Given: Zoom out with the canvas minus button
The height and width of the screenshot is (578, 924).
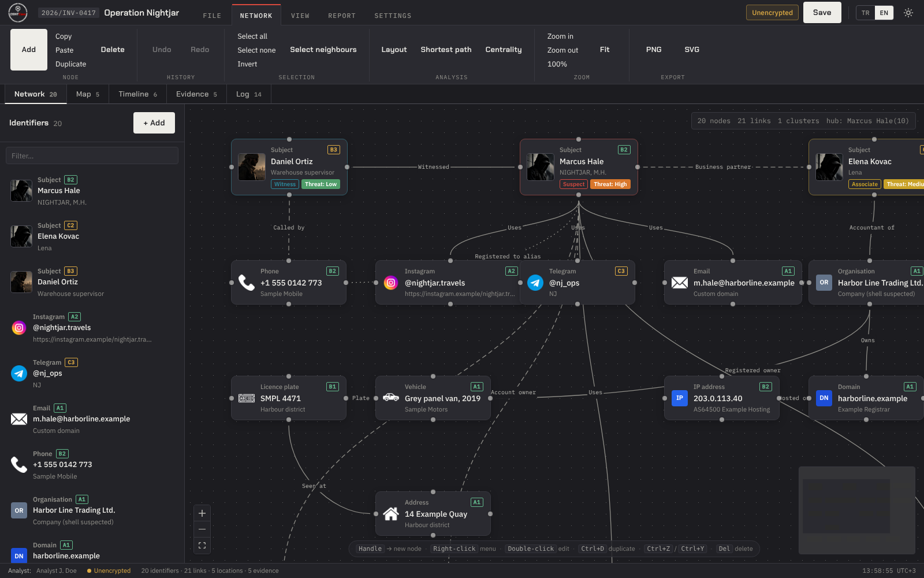Looking at the screenshot, I should click(202, 529).
